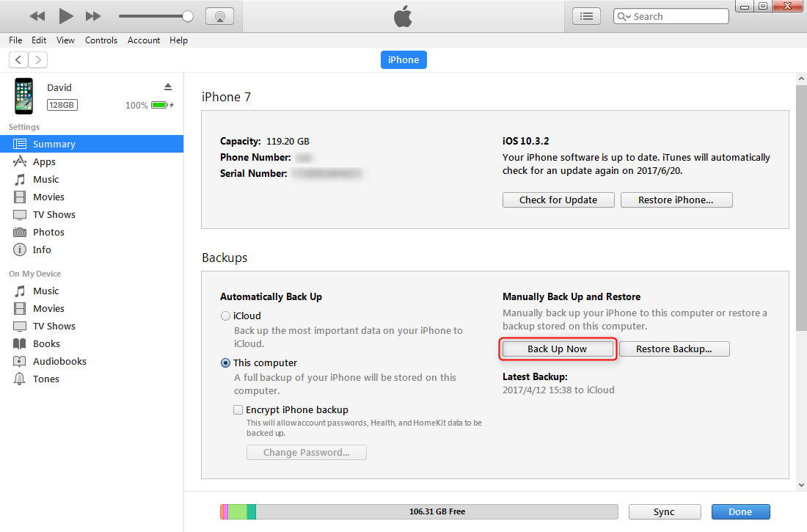Open the Controls menu
Image resolution: width=807 pixels, height=532 pixels.
click(101, 40)
